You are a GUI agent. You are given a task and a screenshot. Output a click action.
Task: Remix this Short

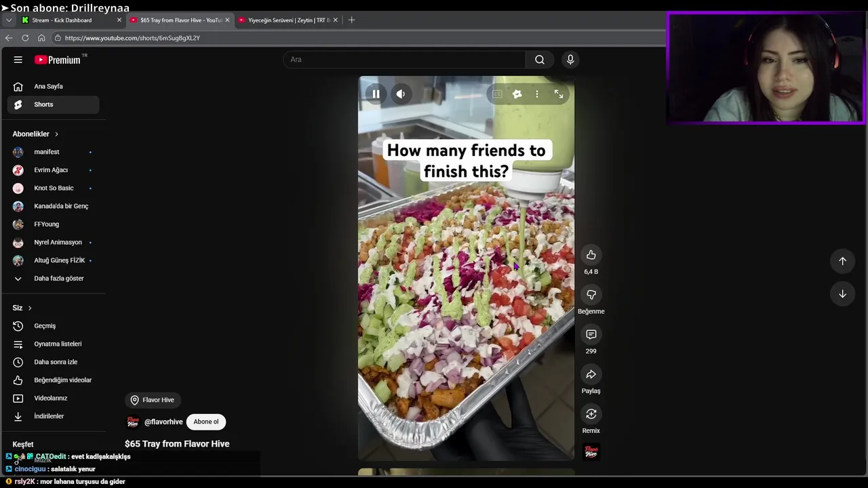click(591, 414)
